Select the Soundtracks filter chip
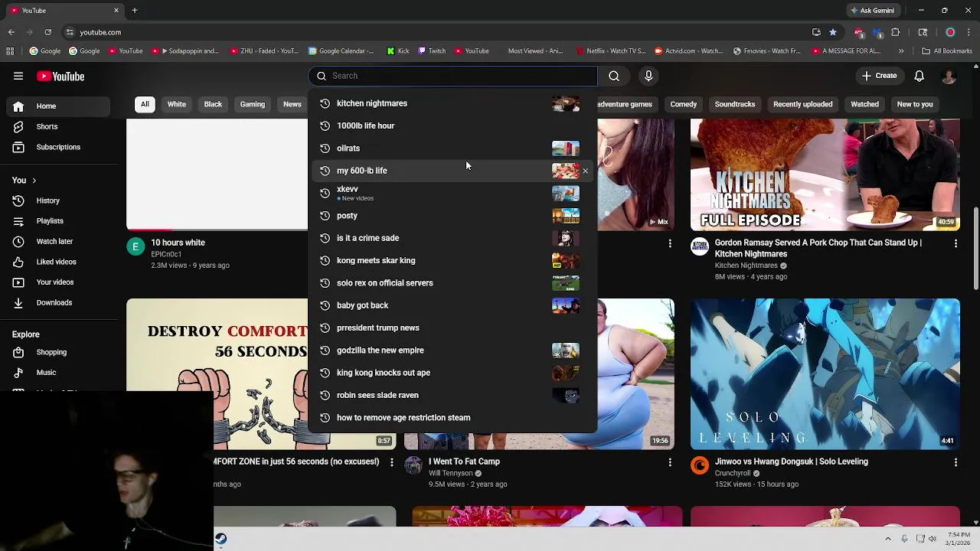Image resolution: width=980 pixels, height=551 pixels. coord(735,104)
